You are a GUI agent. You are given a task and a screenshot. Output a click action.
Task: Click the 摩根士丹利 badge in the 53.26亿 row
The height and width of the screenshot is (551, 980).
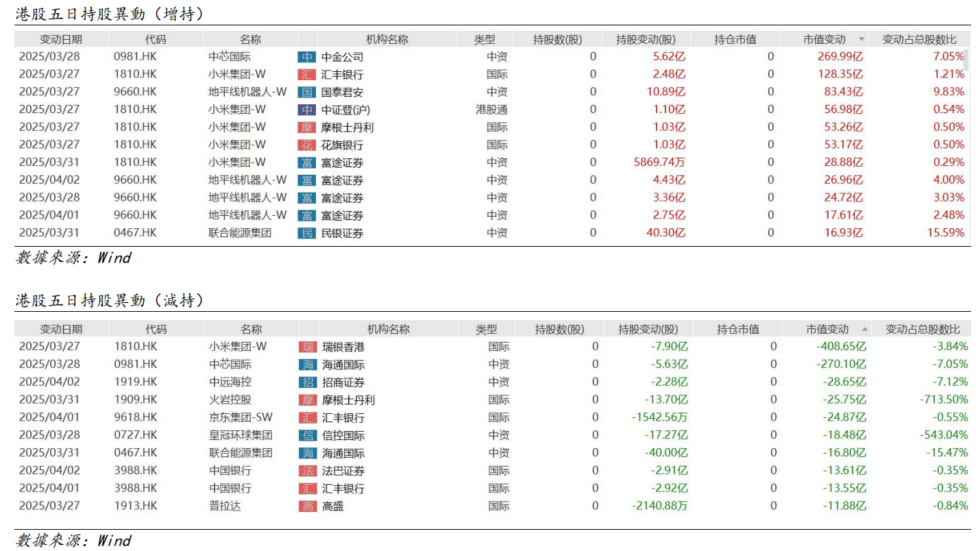tap(308, 127)
